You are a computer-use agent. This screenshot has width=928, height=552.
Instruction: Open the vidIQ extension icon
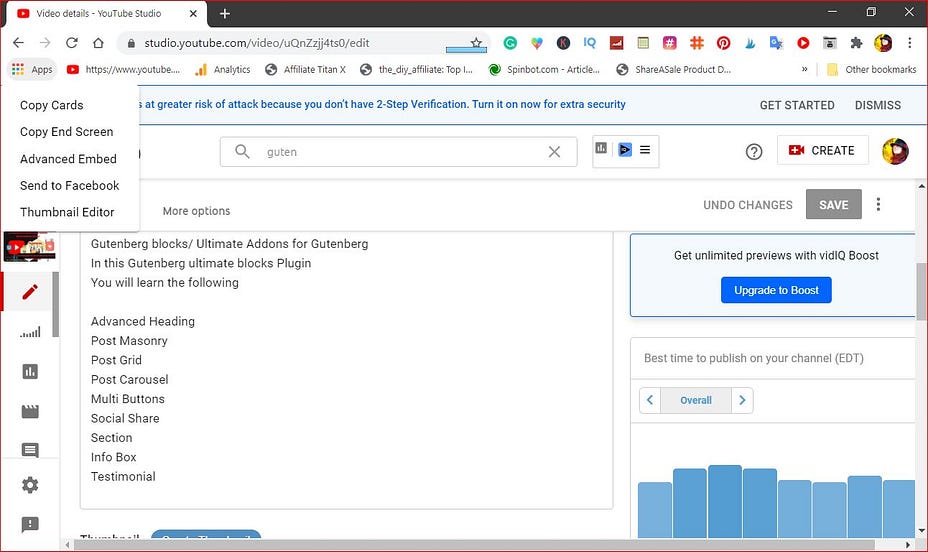(589, 43)
